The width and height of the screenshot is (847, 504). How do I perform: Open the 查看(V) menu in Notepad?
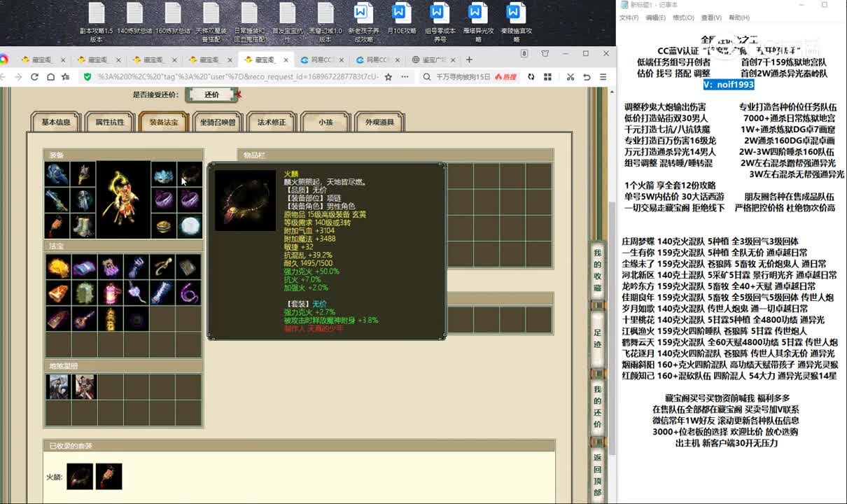pyautogui.click(x=711, y=17)
